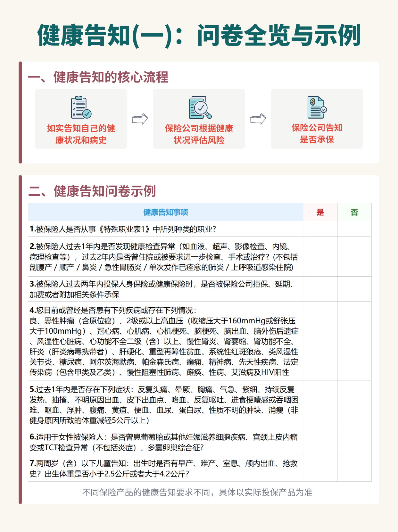The image size is (398, 532).
Task: Click the dollar sign document icon
Action: [x=317, y=107]
